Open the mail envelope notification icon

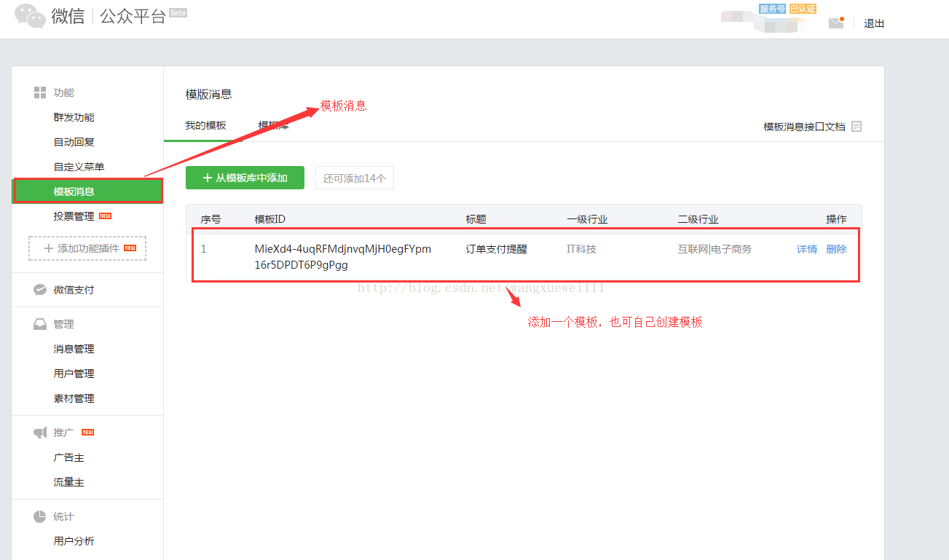[836, 23]
